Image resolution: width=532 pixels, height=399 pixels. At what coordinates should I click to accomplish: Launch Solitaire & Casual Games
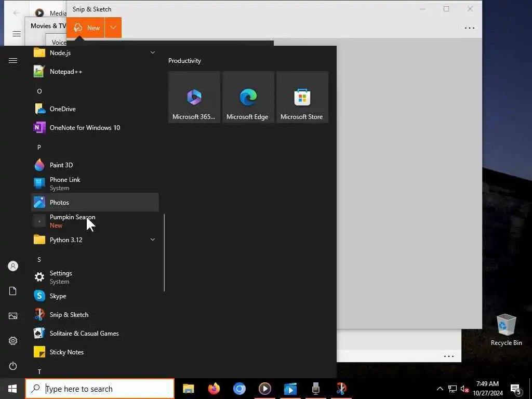[95, 333]
